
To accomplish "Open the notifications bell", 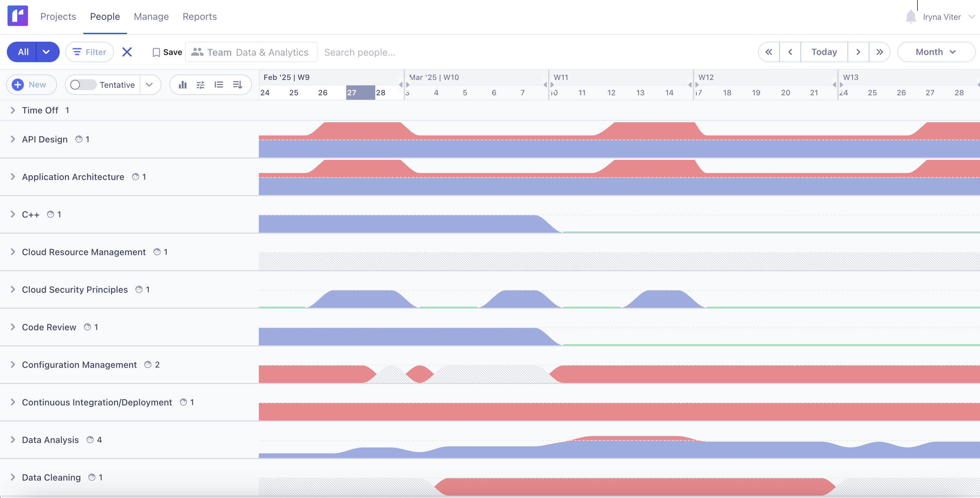I will pyautogui.click(x=911, y=17).
